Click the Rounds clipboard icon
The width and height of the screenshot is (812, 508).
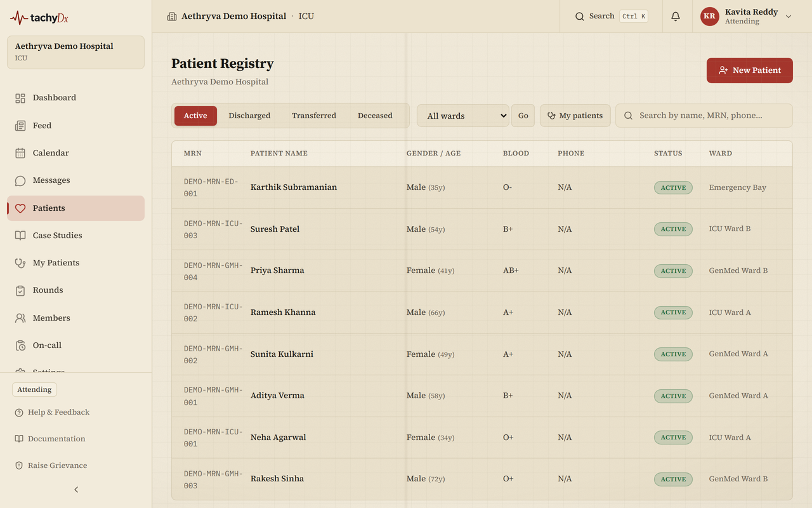click(20, 290)
